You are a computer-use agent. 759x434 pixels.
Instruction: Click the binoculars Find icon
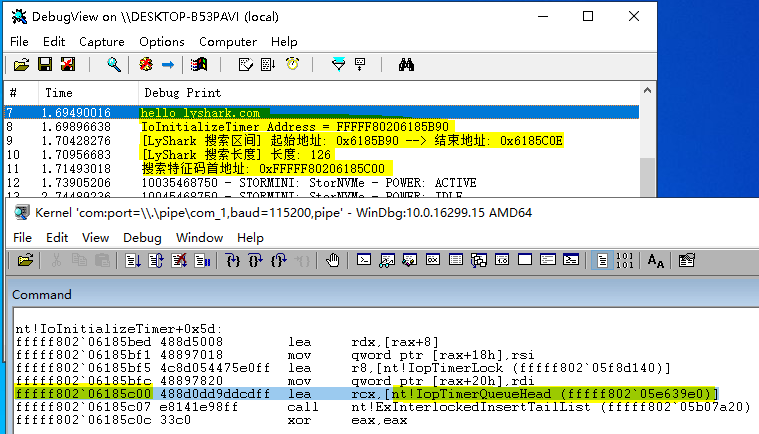coord(406,64)
